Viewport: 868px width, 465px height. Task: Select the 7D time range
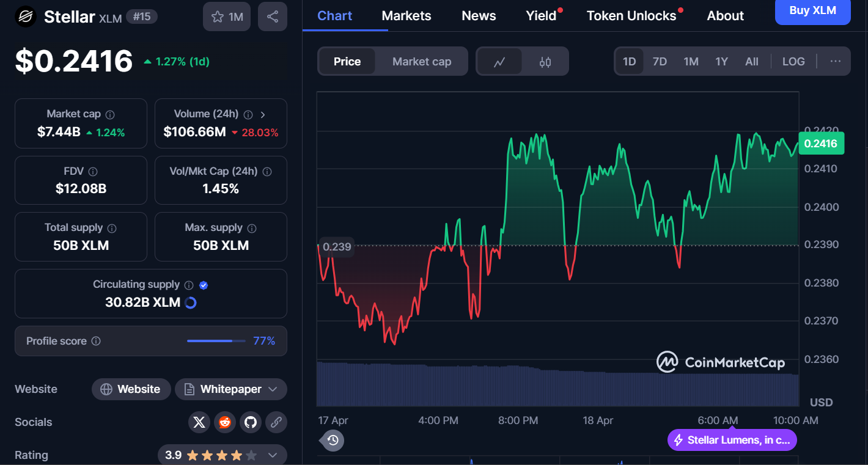pos(660,62)
